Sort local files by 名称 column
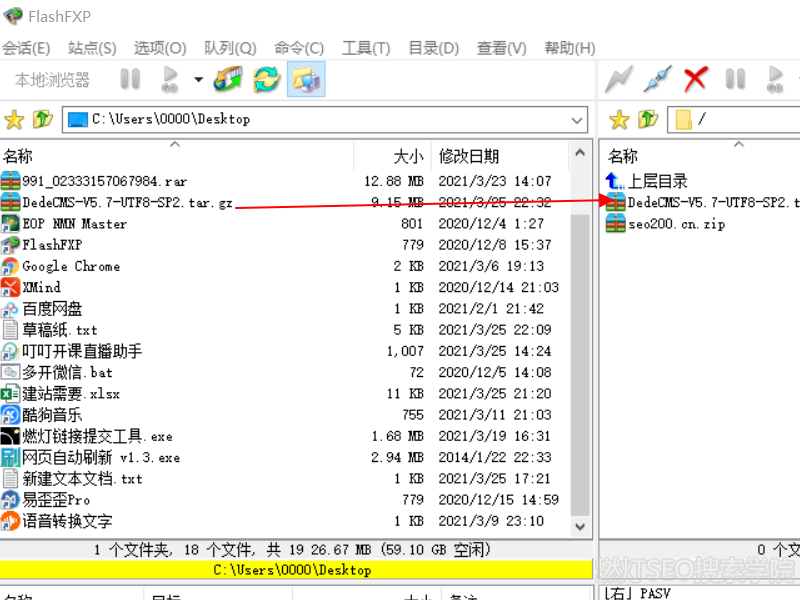 coord(177,156)
